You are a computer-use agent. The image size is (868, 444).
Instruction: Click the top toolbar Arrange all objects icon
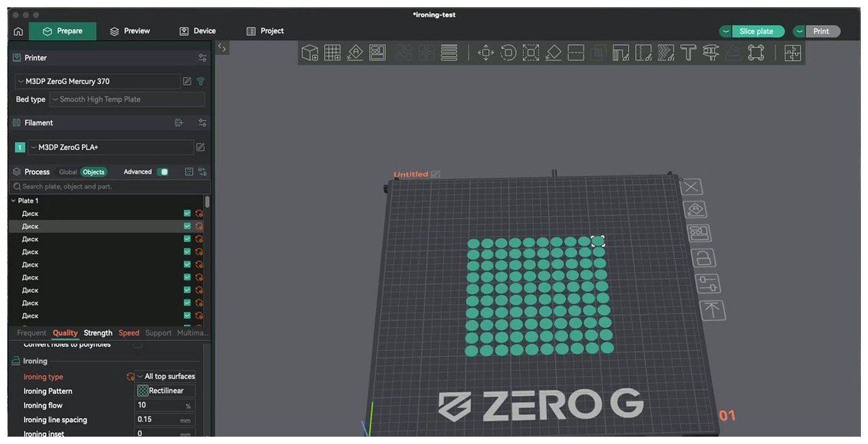(x=378, y=53)
